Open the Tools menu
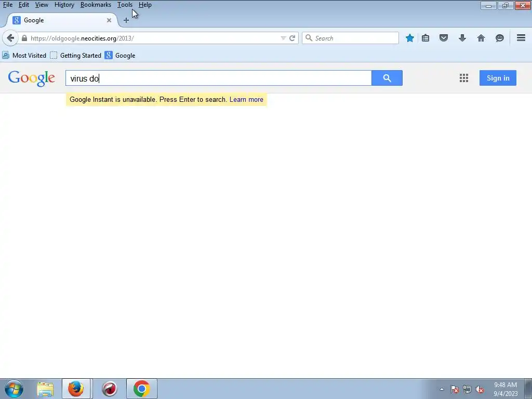 [125, 5]
